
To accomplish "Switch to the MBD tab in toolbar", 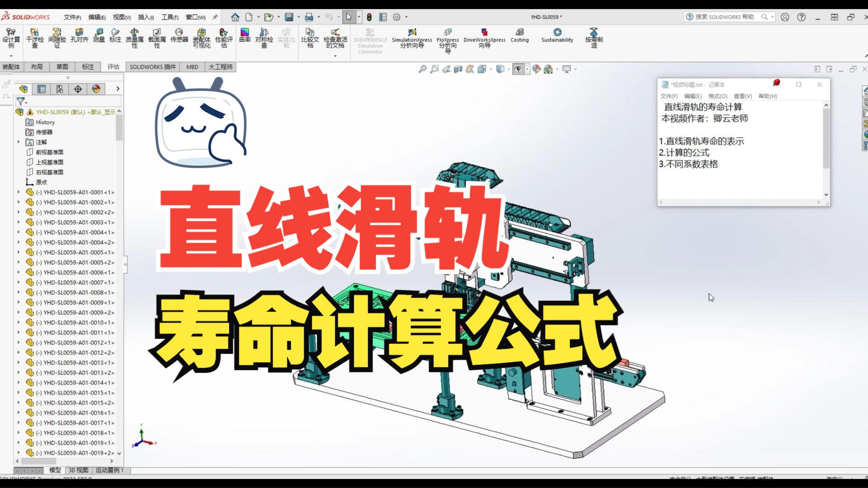I will 191,66.
